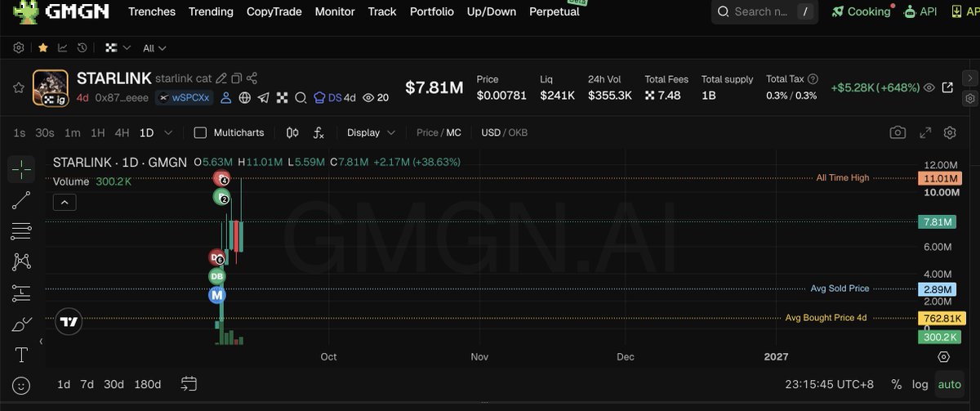This screenshot has height=411, width=980.
Task: Open chart type candles selector
Action: [292, 132]
